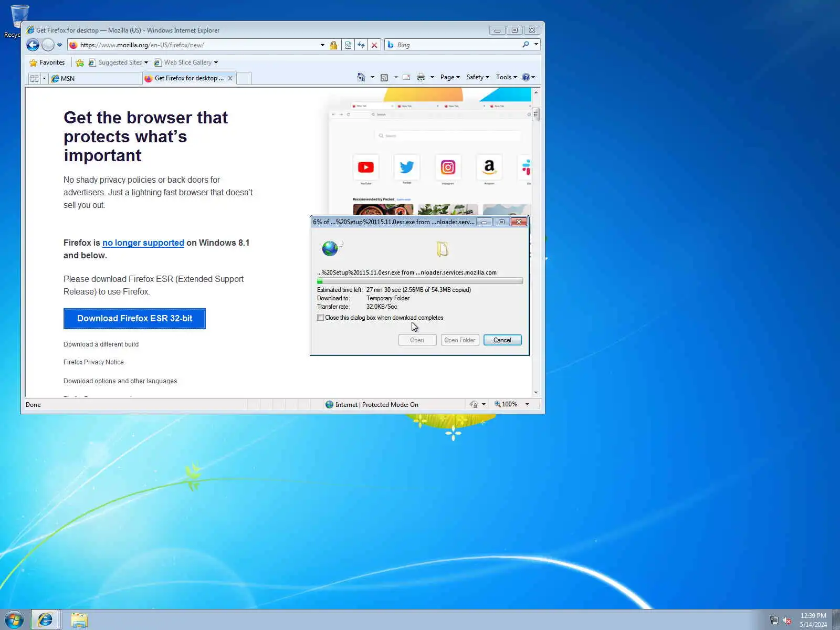The width and height of the screenshot is (840, 630).
Task: Open the Windows Start menu
Action: [14, 620]
